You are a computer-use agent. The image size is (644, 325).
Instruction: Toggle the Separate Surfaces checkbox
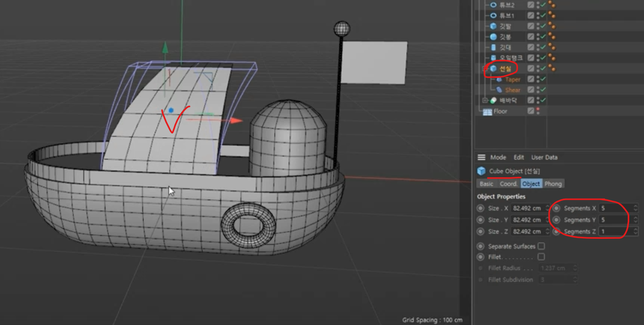click(541, 246)
